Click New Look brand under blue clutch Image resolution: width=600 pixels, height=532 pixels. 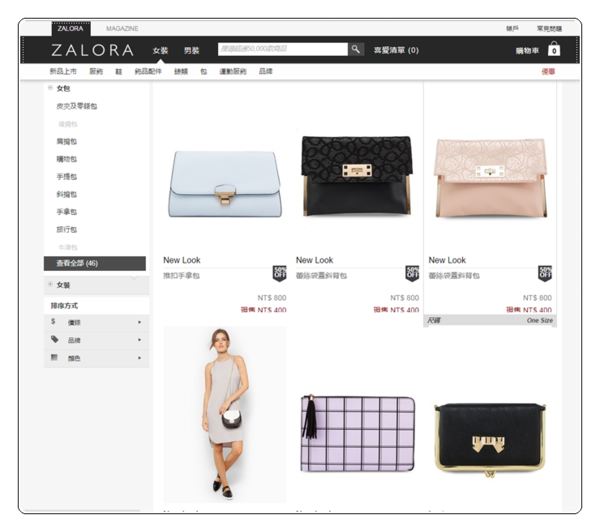click(182, 260)
